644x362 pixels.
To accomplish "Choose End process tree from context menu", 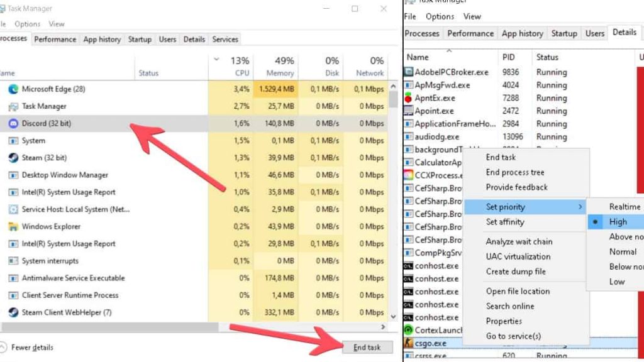I will (x=515, y=172).
